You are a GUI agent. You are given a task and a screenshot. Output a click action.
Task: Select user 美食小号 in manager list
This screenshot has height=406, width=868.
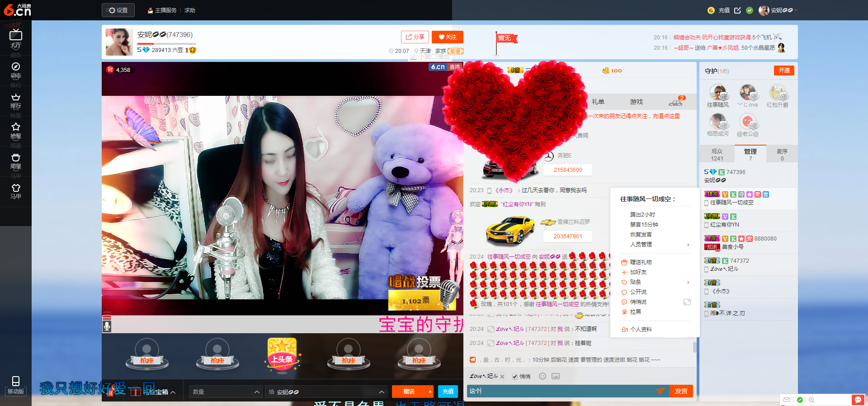748,243
